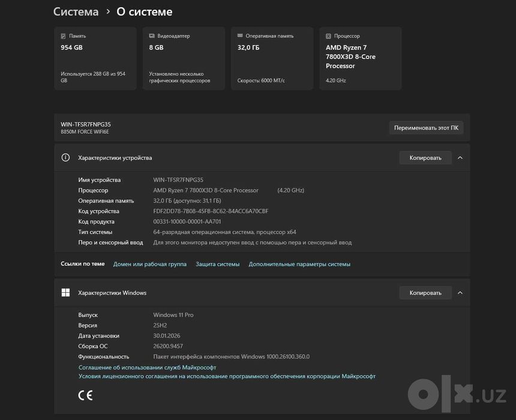Click the Windows logo beside Характеристики Windows
516x420 pixels.
click(x=65, y=293)
